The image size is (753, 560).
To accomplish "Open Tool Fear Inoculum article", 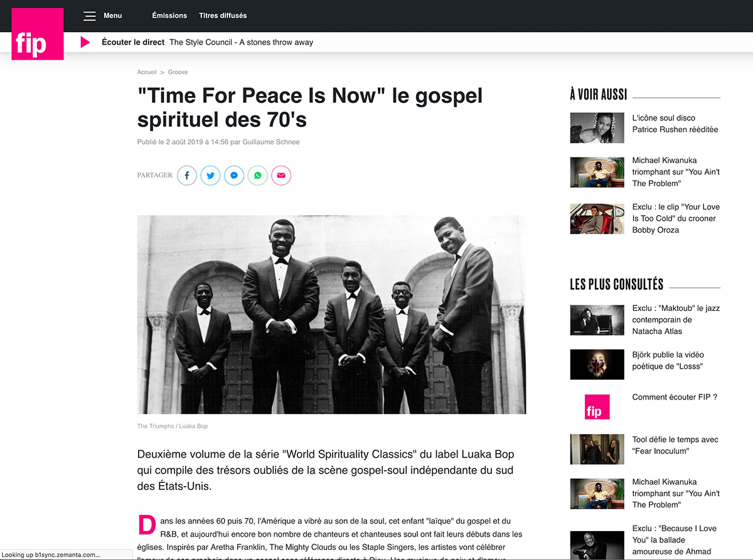I will coord(675,445).
